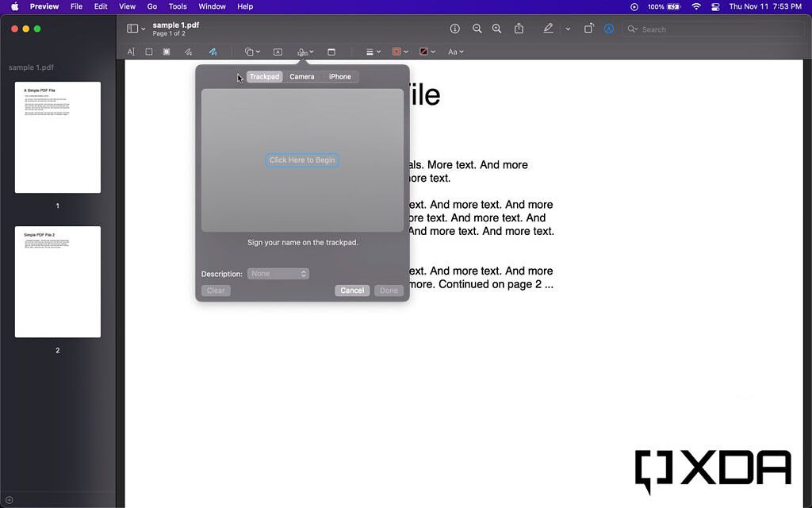Select the Sketch tool in the markup bar
The height and width of the screenshot is (508, 812).
click(187, 52)
